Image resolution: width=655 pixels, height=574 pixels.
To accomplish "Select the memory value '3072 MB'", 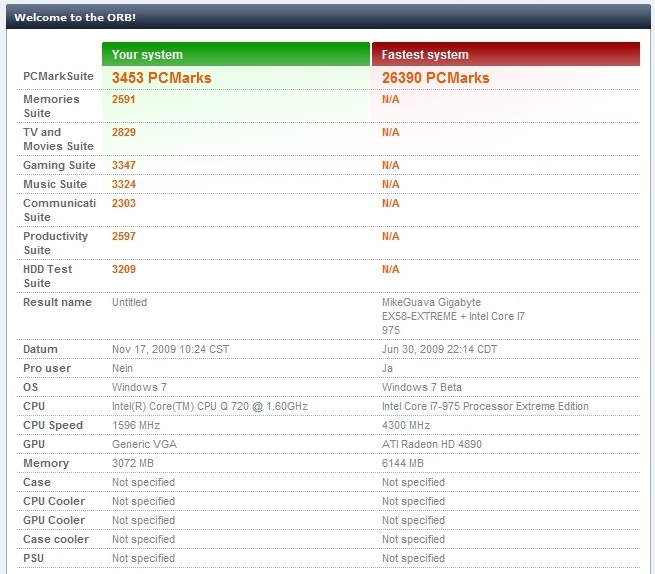I will (132, 463).
